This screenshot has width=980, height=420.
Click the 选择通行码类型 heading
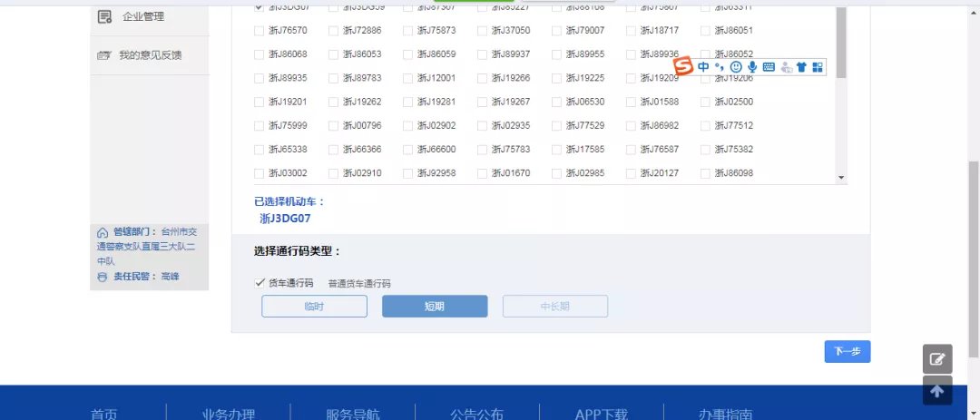(298, 251)
